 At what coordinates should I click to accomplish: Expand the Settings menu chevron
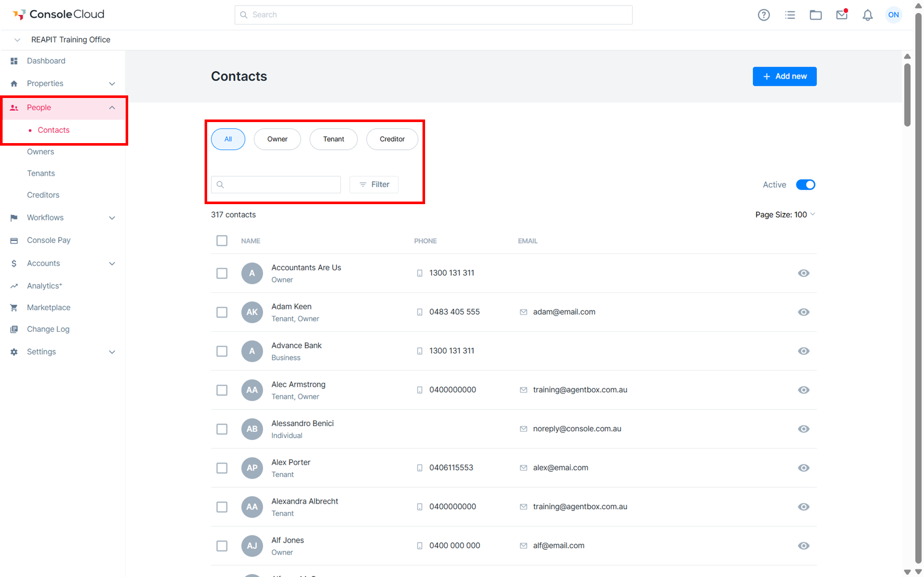click(112, 352)
